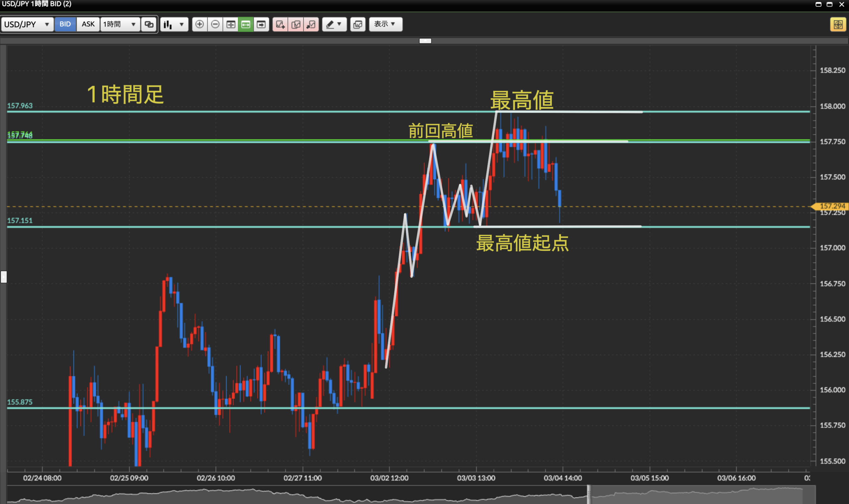Open the USD/JPY currency pair dropdown
This screenshot has height=504, width=849.
click(27, 24)
